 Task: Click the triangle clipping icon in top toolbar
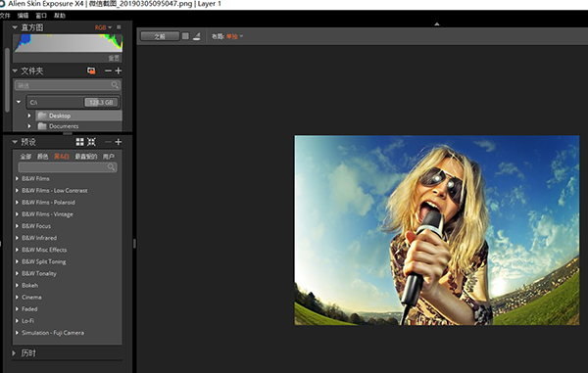197,36
